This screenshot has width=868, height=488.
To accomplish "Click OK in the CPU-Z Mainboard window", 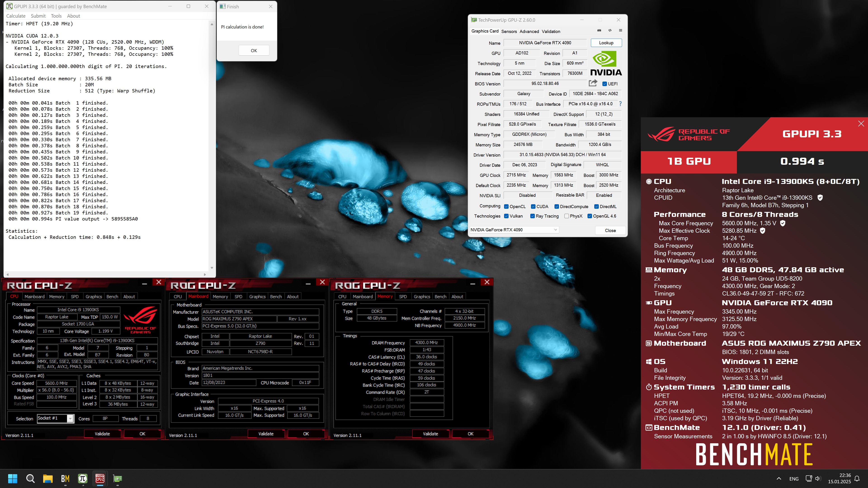I will [306, 434].
